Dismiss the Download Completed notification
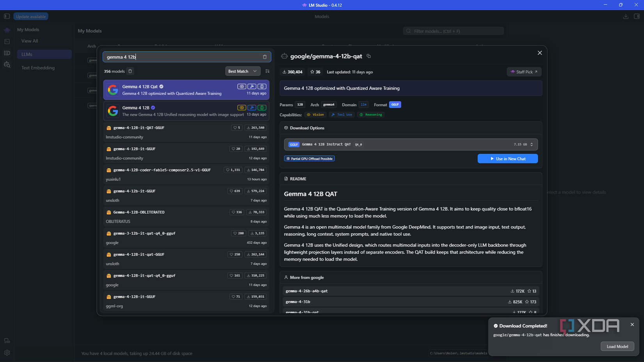This screenshot has width=644, height=362. pyautogui.click(x=632, y=325)
